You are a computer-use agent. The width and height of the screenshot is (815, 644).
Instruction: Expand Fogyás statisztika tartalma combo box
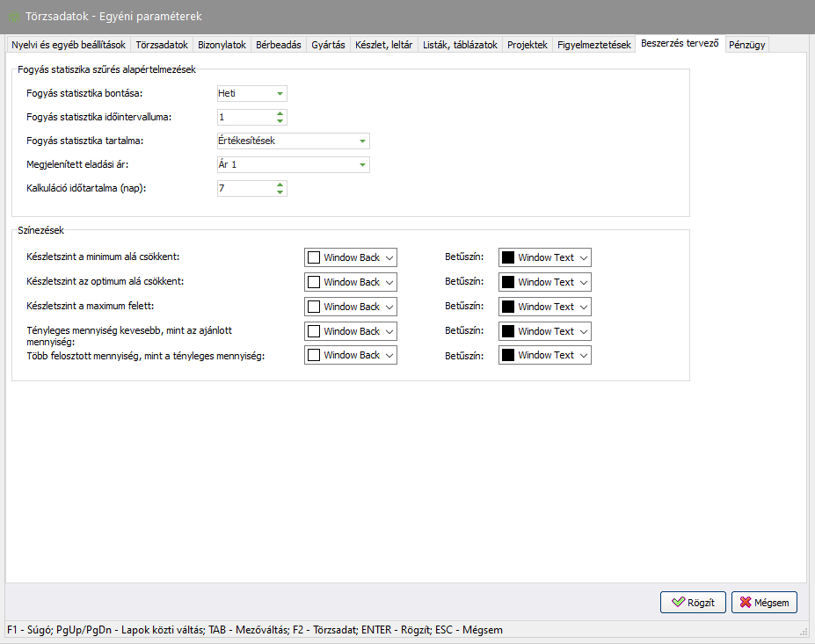click(362, 141)
